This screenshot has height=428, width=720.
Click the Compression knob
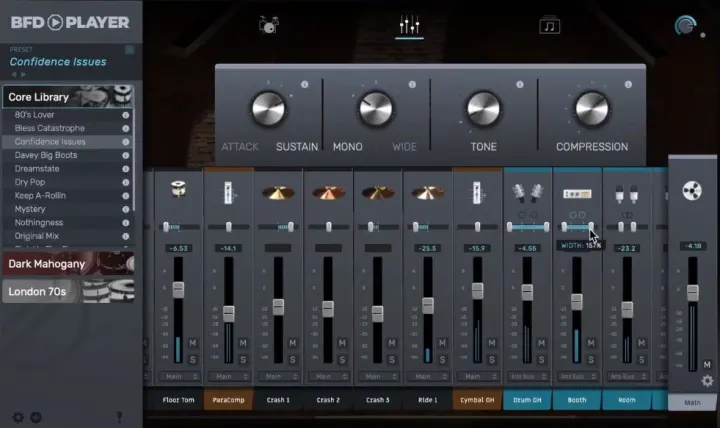coord(591,109)
